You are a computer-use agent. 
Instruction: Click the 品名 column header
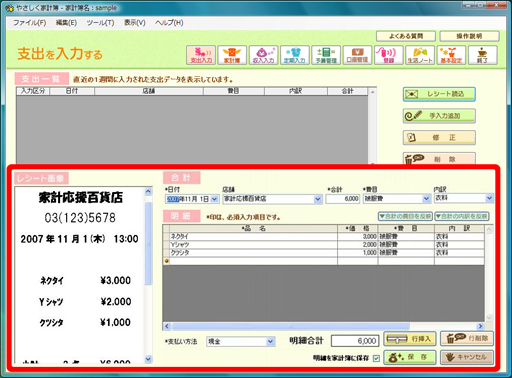coord(253,229)
